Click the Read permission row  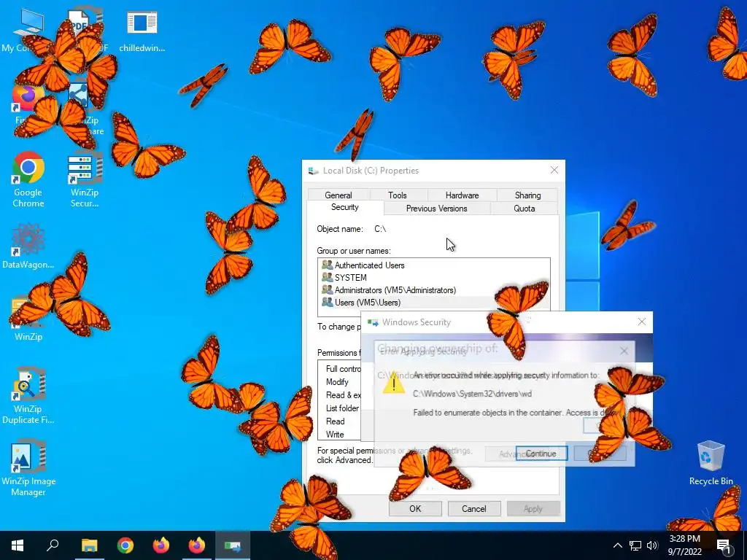coord(336,421)
